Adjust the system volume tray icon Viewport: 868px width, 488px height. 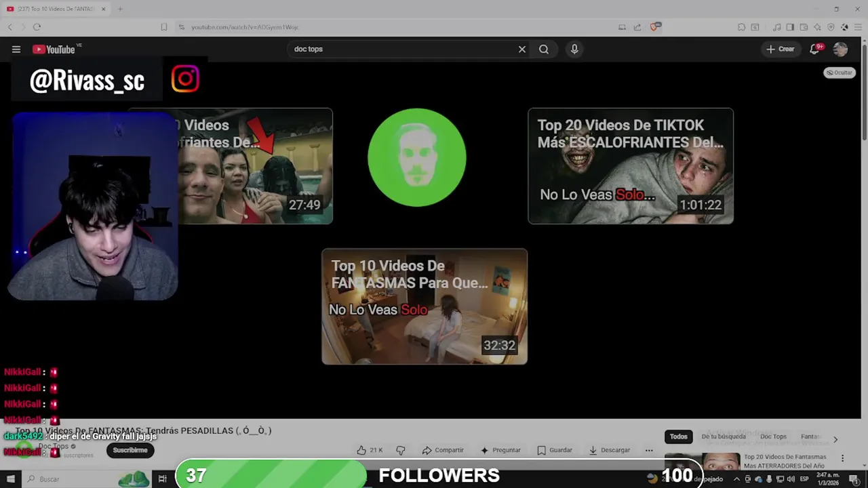tap(791, 479)
